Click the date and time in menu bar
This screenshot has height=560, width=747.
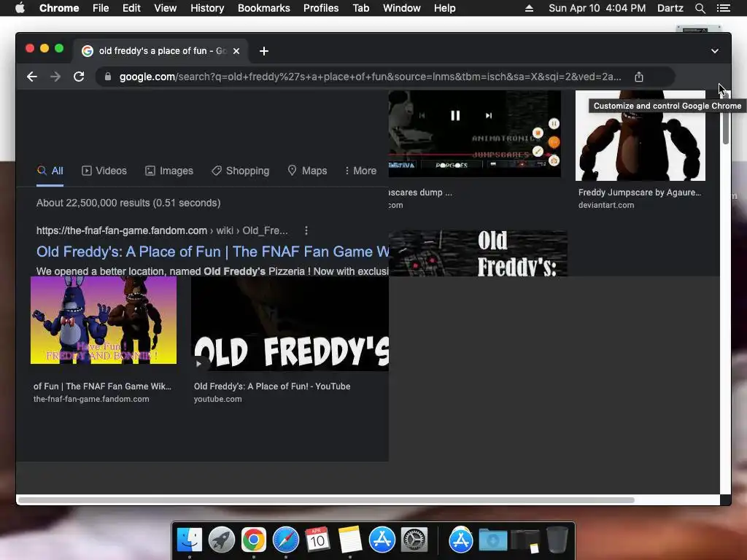597,8
